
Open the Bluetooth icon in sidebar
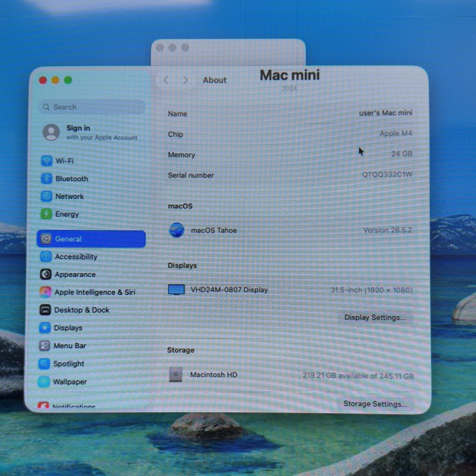46,178
